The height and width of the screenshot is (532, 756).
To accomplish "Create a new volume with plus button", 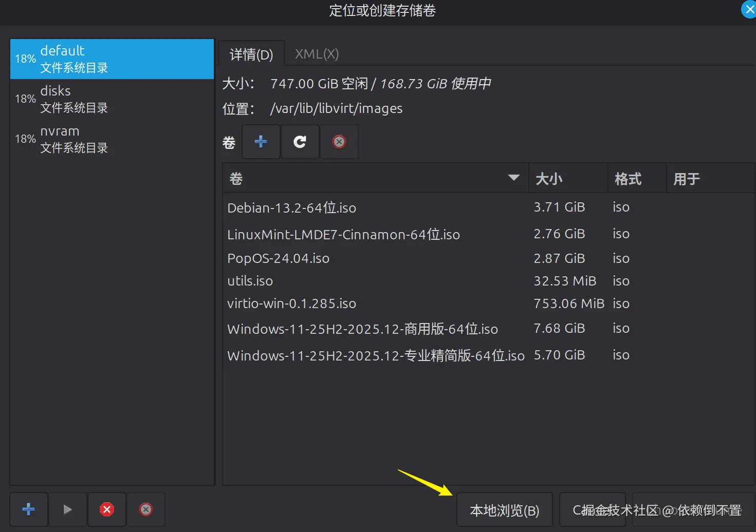I will [261, 142].
